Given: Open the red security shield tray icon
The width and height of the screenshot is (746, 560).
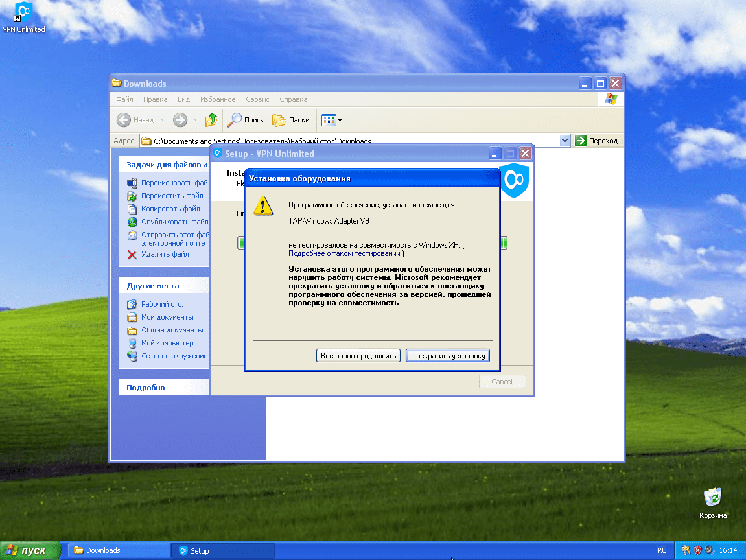Looking at the screenshot, I should pyautogui.click(x=697, y=550).
